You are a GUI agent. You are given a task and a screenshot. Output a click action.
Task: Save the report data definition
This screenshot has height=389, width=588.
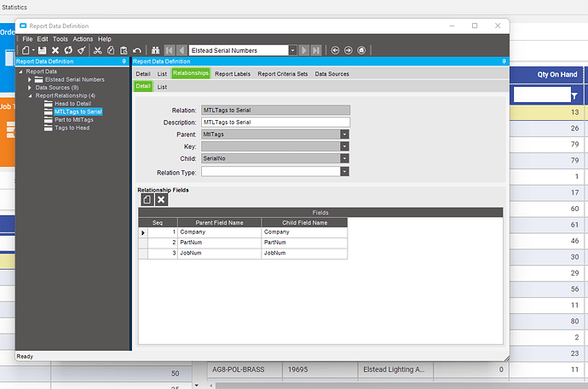43,50
